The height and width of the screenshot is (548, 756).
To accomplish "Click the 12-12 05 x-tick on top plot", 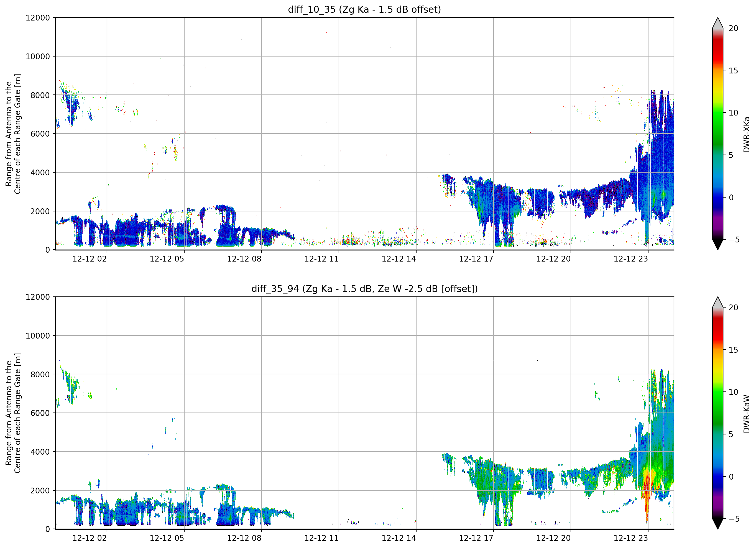I will click(167, 259).
